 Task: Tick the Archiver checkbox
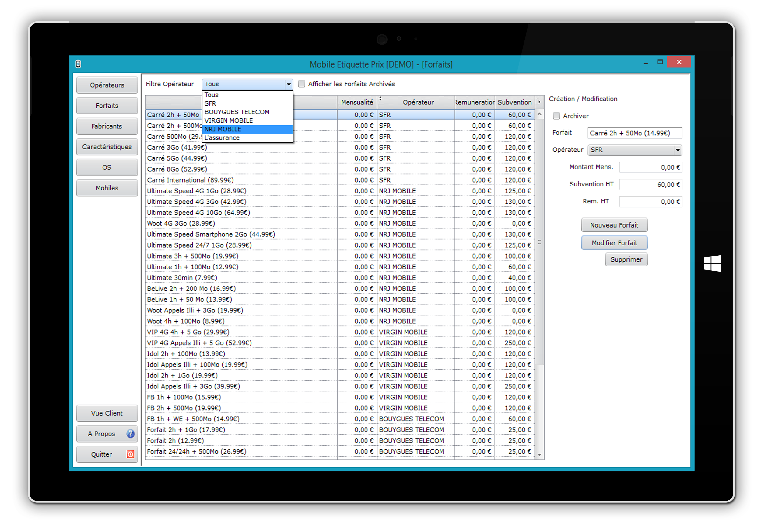pos(556,116)
